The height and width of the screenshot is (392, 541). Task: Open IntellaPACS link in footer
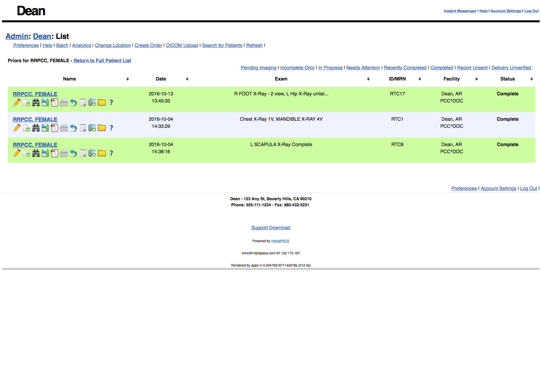click(280, 241)
